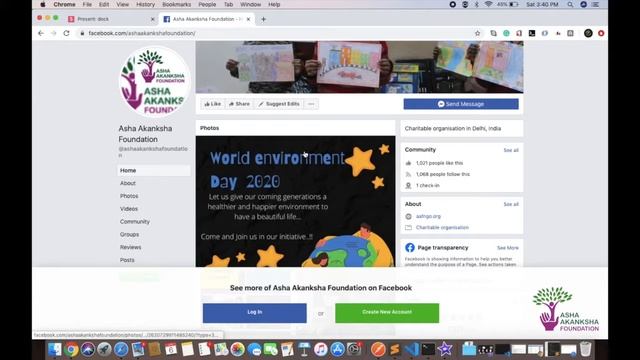Open Launchpad rocket from the dock

click(104, 349)
